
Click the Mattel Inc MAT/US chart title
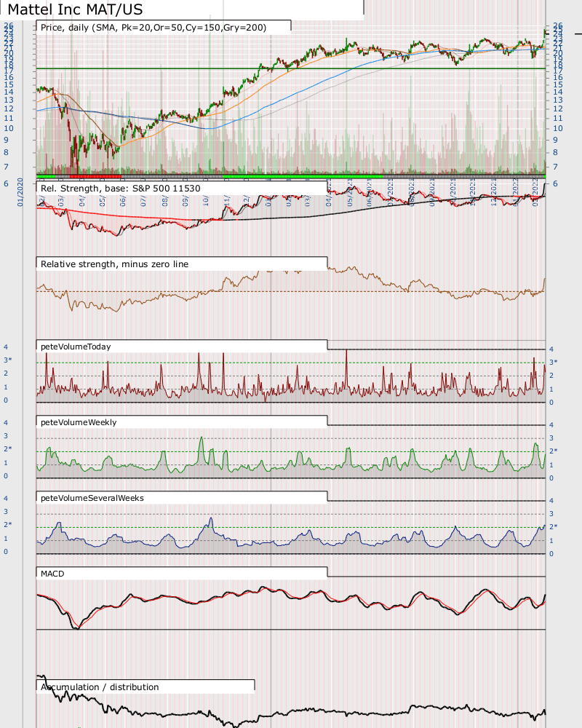pyautogui.click(x=75, y=9)
